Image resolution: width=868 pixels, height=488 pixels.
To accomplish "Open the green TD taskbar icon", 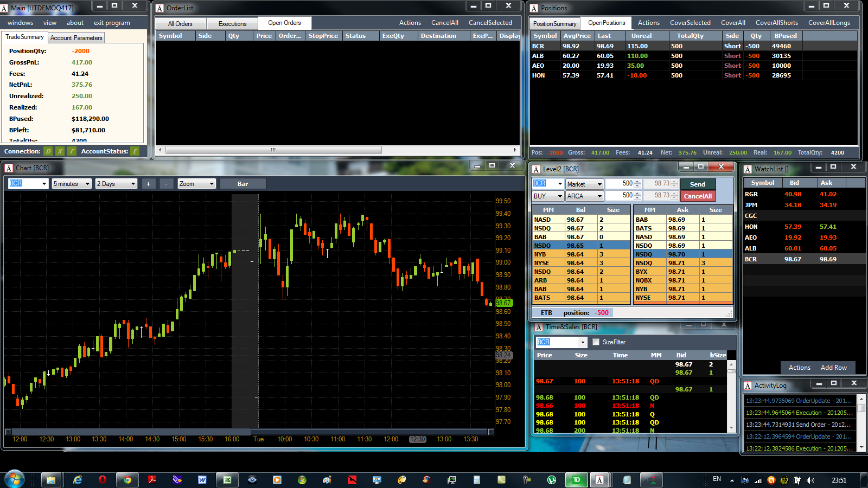I will [577, 480].
